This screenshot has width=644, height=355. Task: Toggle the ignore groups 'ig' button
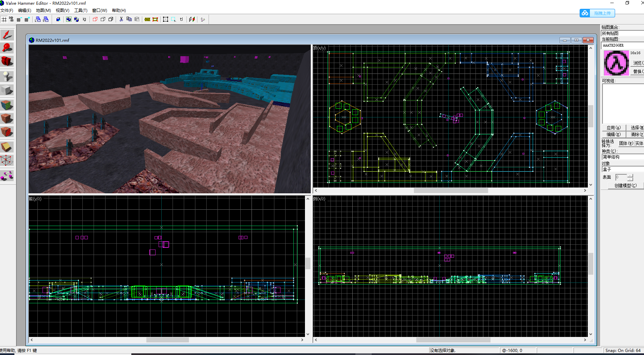coord(84,19)
